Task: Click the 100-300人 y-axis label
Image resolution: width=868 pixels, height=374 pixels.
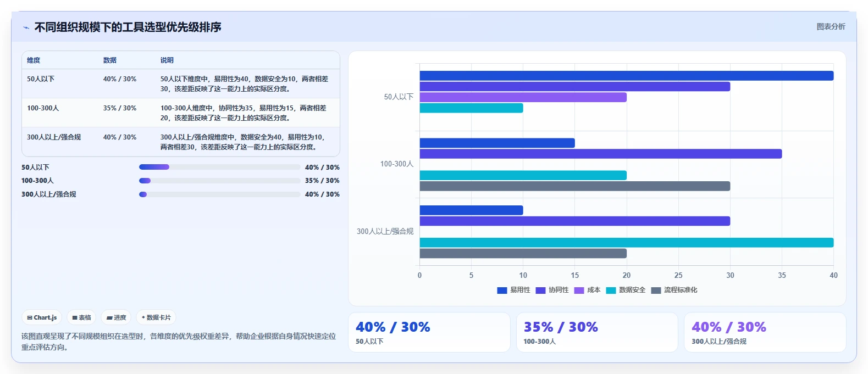Action: [x=397, y=164]
